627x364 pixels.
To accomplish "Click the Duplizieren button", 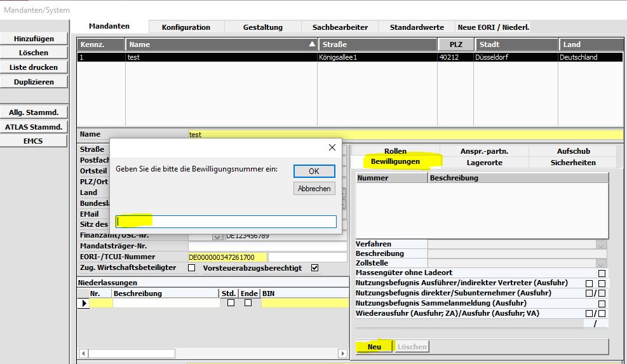I will [34, 82].
